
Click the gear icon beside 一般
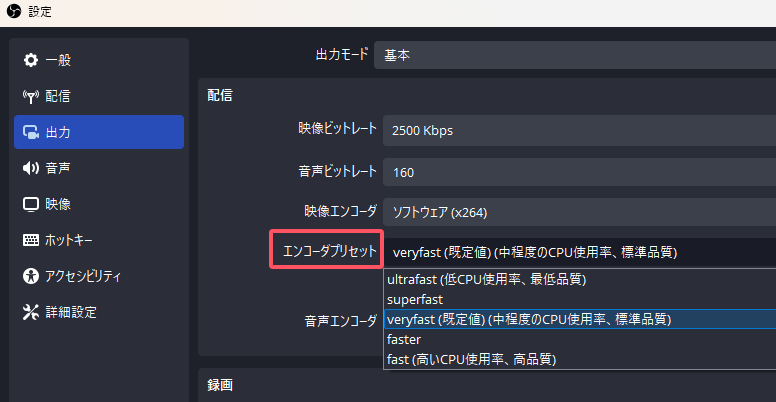(30, 60)
